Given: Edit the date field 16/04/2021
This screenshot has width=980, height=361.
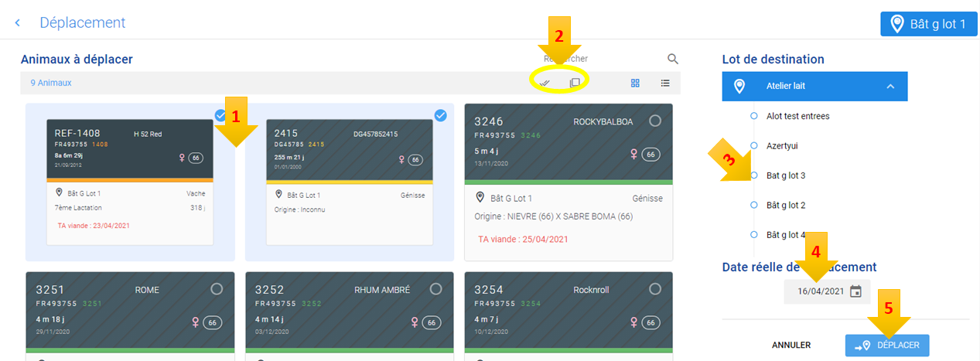Looking at the screenshot, I should pyautogui.click(x=821, y=291).
